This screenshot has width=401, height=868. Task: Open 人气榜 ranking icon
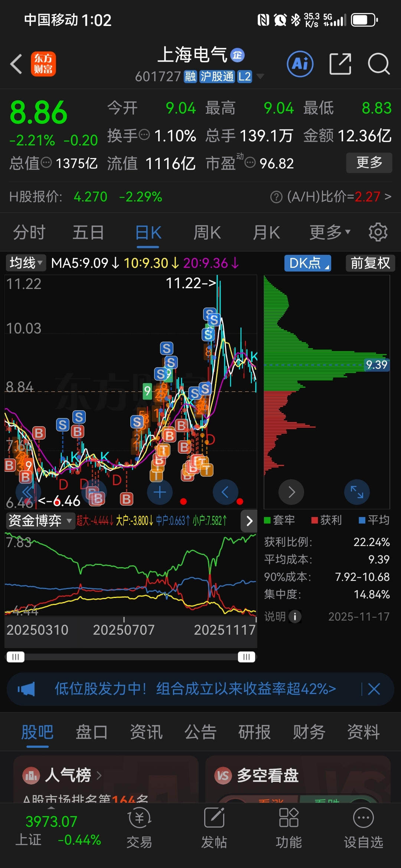tap(32, 775)
